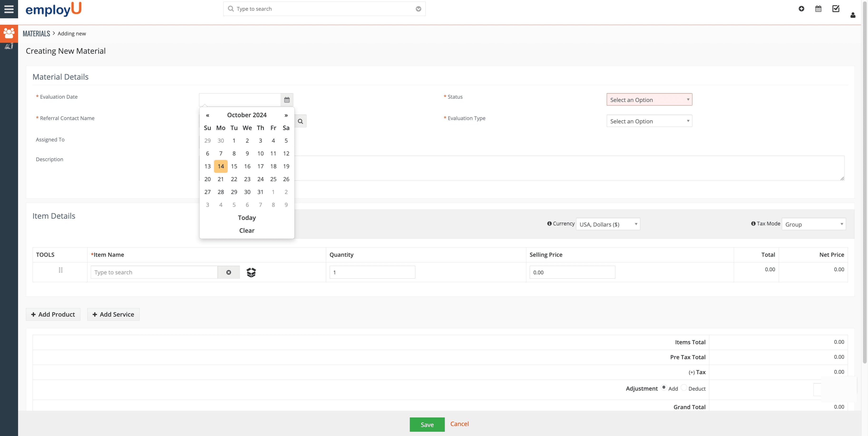Select the Deduct adjustment radio button
The height and width of the screenshot is (436, 868).
pyautogui.click(x=684, y=388)
